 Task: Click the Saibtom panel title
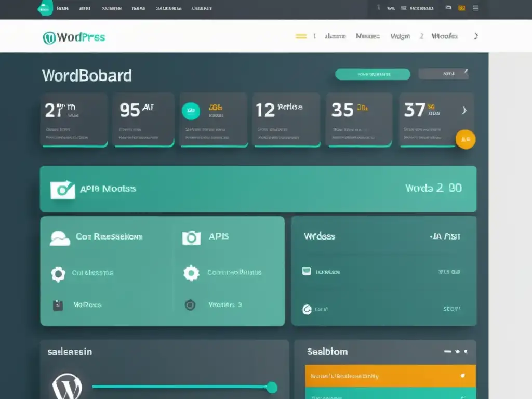327,352
